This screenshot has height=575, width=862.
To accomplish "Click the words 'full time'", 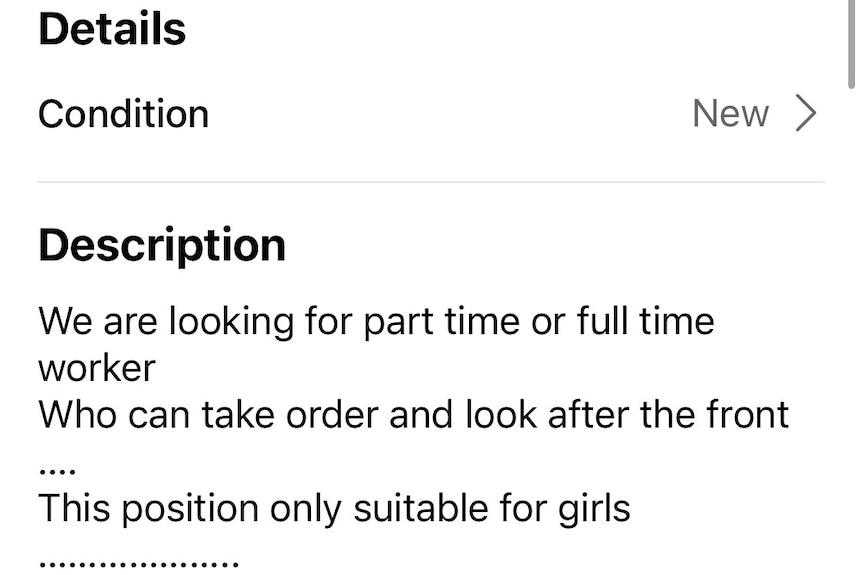I will coord(645,320).
